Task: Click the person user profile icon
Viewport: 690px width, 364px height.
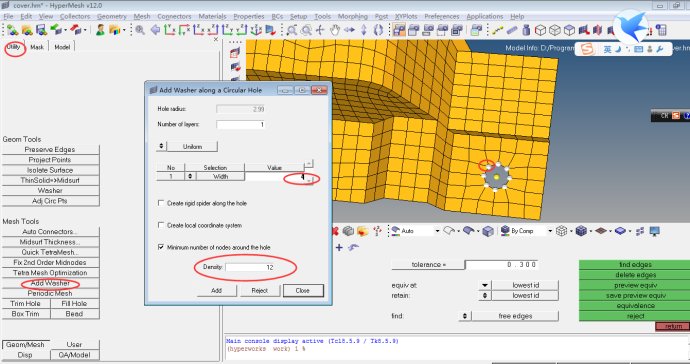Action: tap(100, 30)
